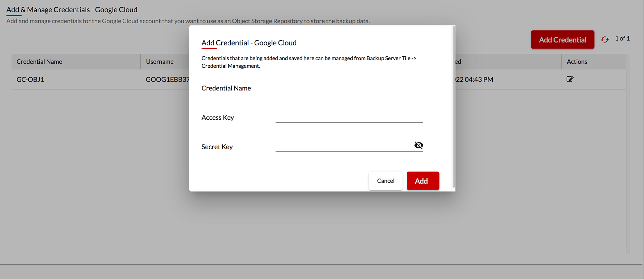Edit the GC-OBJ1 credential via pencil icon
This screenshot has width=644, height=279.
tap(570, 79)
